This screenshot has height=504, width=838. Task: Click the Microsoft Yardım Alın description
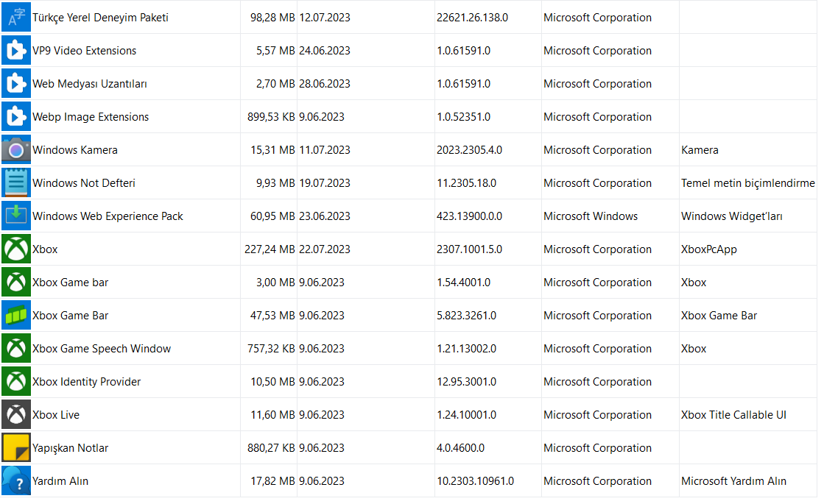tap(733, 481)
